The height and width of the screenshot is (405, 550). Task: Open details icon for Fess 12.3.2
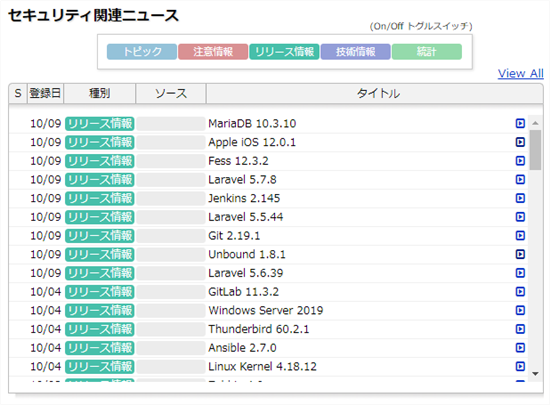tap(520, 161)
